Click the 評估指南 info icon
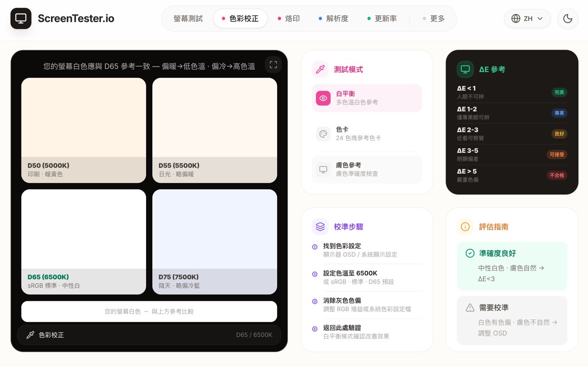This screenshot has width=588, height=367. click(x=465, y=227)
